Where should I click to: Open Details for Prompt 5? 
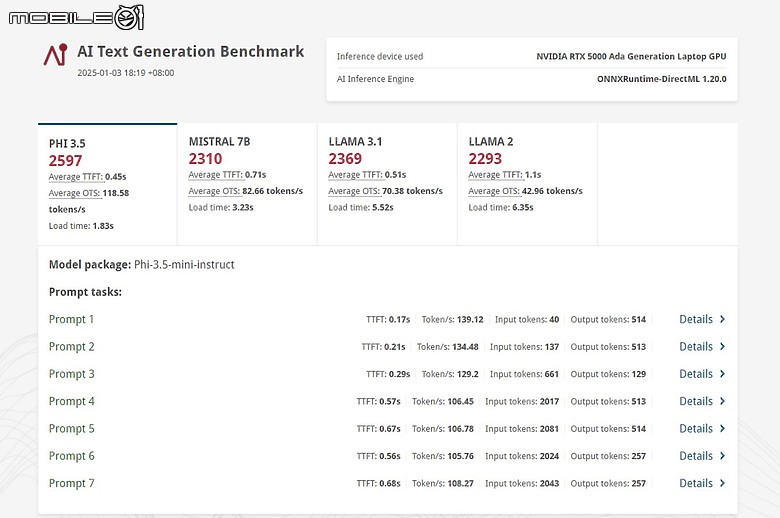click(x=702, y=429)
